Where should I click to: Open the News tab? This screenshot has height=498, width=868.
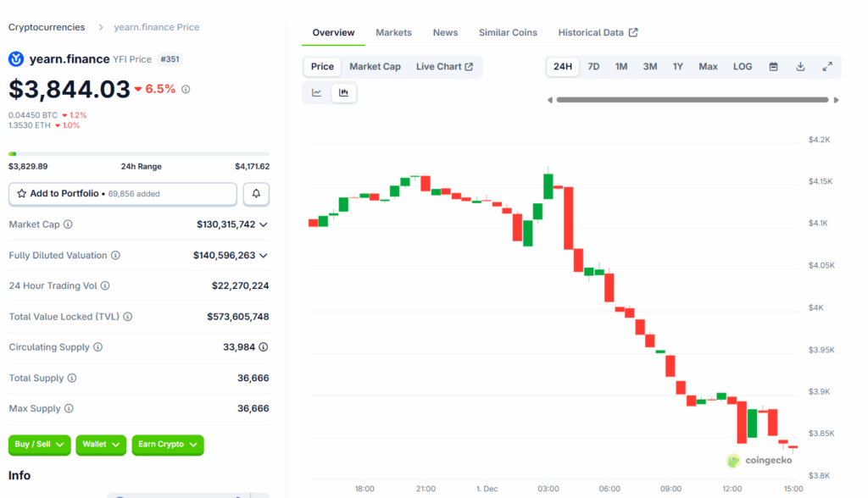445,32
